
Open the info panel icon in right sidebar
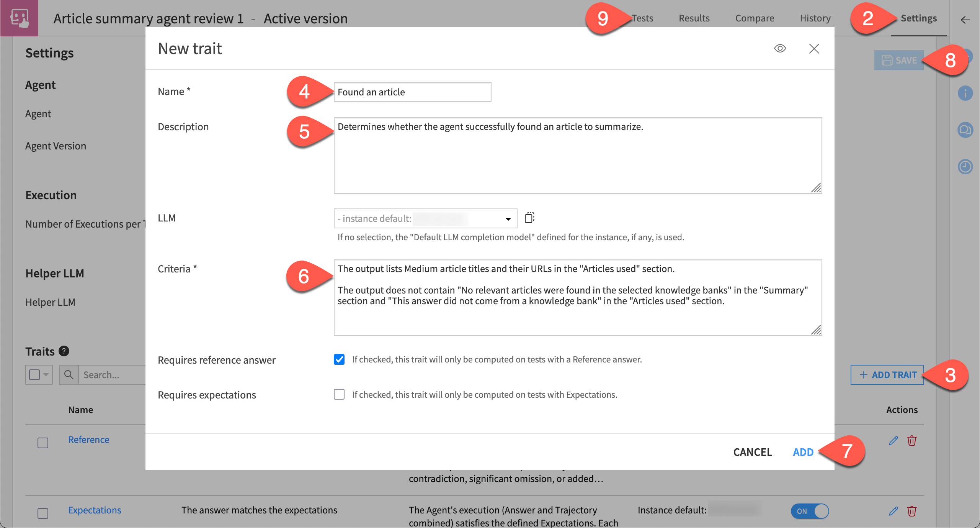coord(965,93)
